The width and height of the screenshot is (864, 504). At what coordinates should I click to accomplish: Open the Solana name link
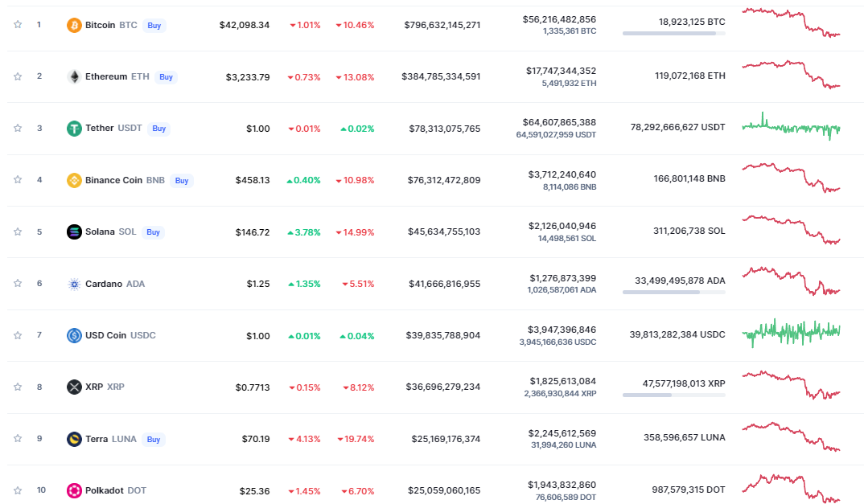pyautogui.click(x=100, y=232)
